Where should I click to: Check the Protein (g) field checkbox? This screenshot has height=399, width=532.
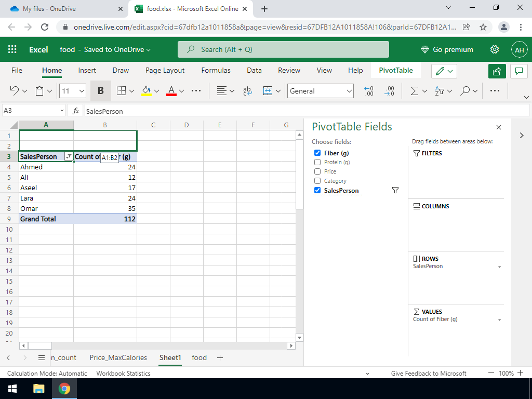317,162
